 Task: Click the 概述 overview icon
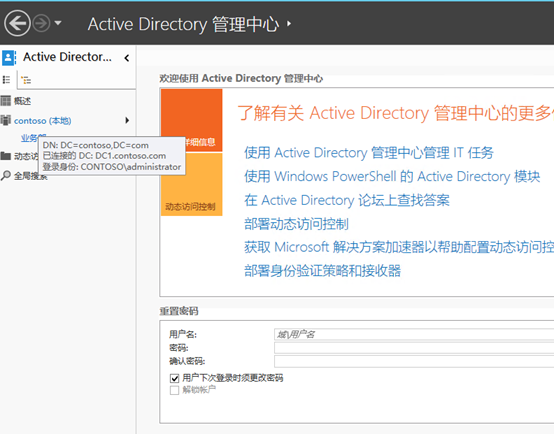[x=6, y=101]
